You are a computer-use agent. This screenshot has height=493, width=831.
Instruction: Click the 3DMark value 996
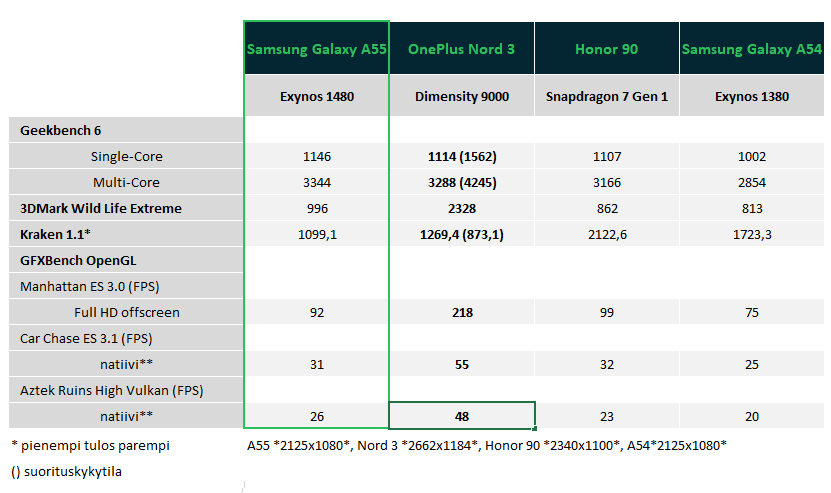pyautogui.click(x=316, y=208)
